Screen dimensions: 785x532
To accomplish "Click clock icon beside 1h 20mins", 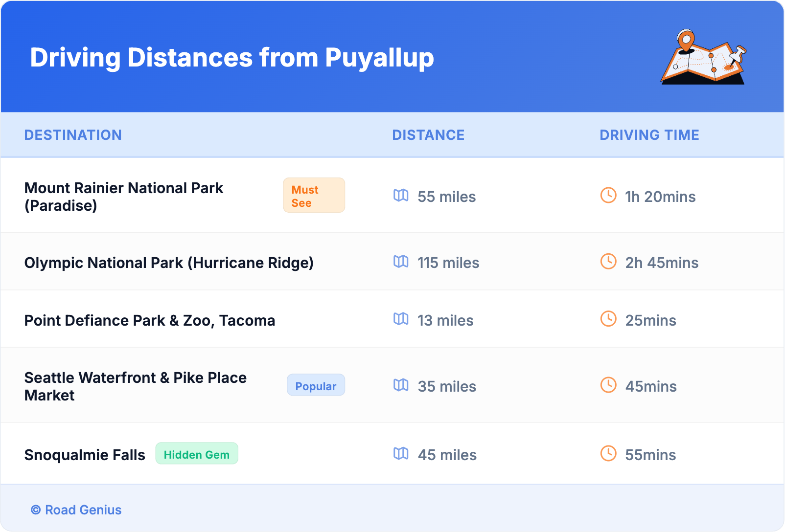I will pos(608,196).
